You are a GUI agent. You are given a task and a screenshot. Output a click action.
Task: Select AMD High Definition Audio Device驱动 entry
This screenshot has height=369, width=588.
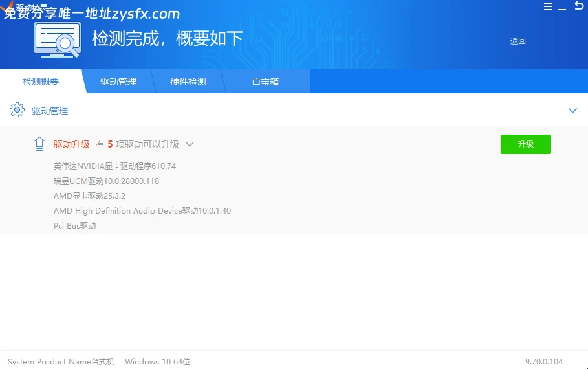[142, 211]
